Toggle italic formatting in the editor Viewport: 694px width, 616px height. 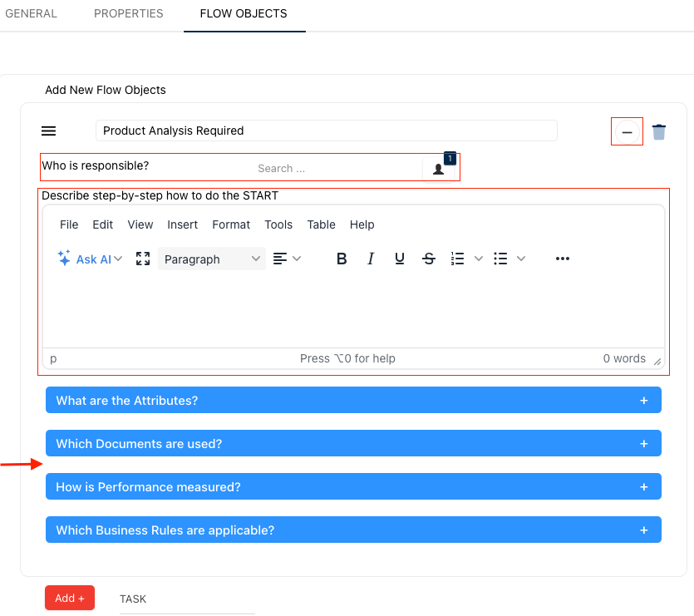pyautogui.click(x=371, y=259)
